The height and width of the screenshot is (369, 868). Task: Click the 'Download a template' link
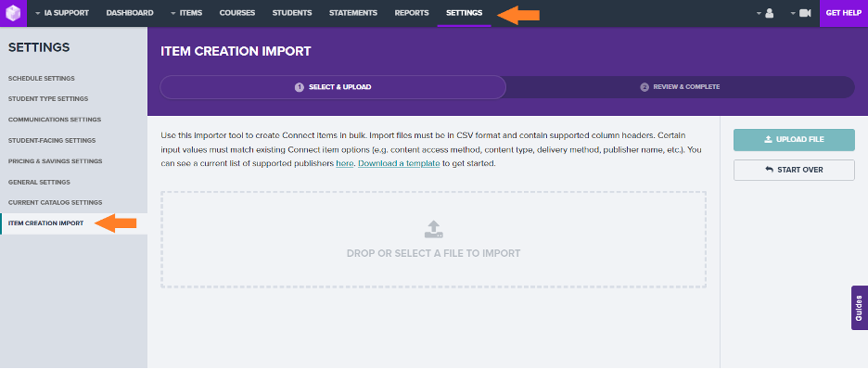point(399,164)
